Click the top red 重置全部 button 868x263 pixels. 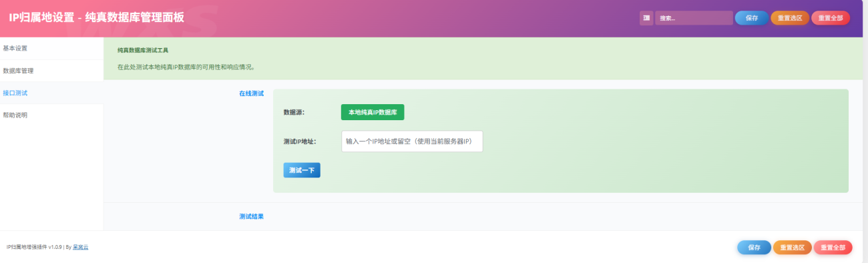831,18
